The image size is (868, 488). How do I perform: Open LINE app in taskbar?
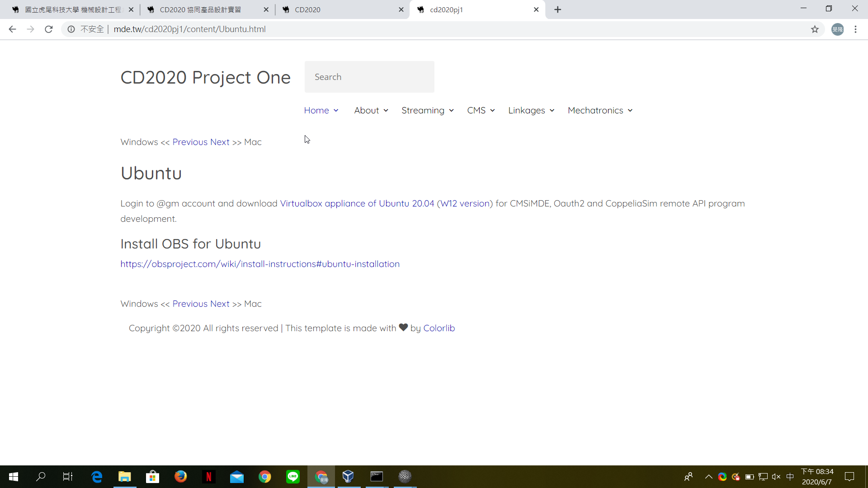pyautogui.click(x=293, y=476)
